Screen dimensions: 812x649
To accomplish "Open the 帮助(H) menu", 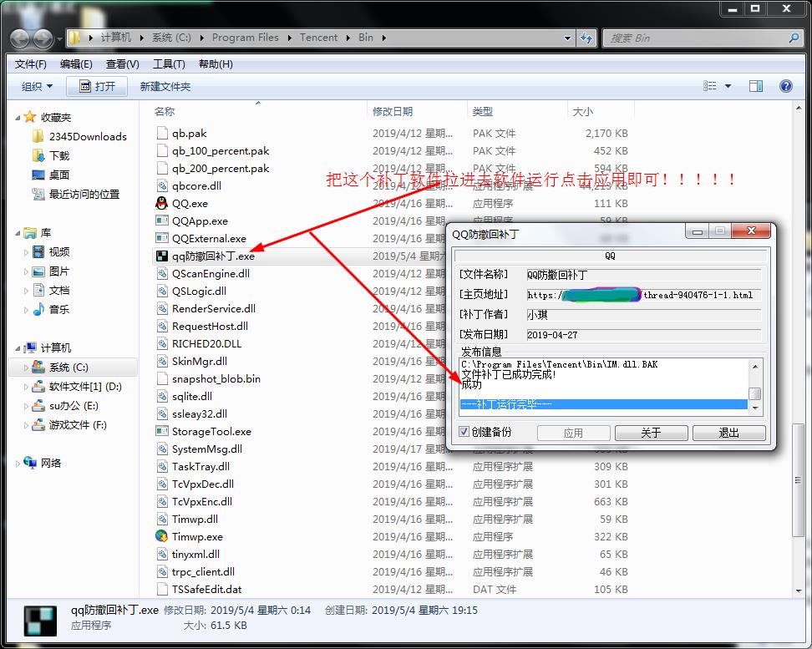I will click(216, 63).
